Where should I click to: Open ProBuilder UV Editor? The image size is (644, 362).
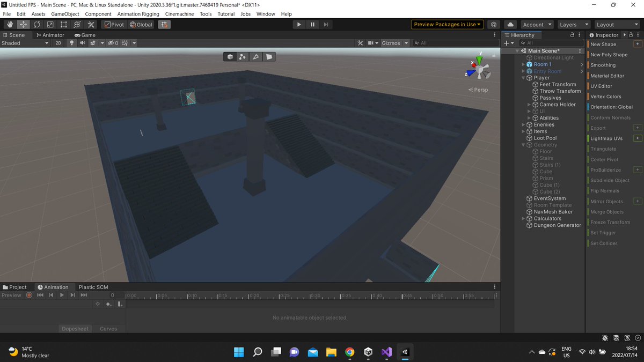click(601, 86)
